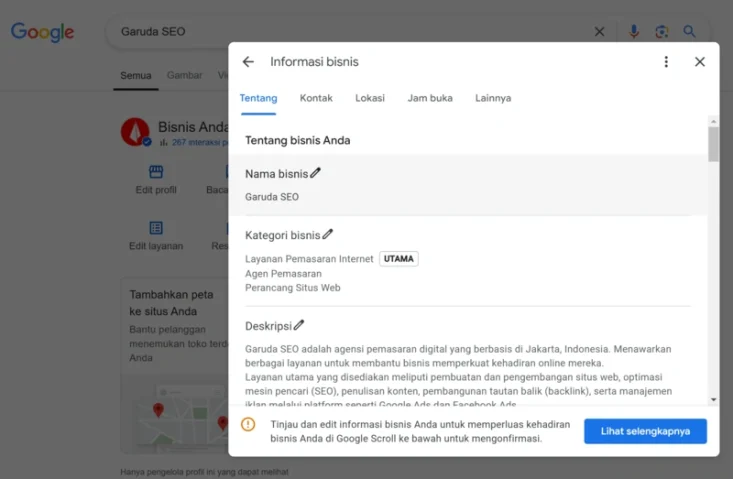Click the Edit profil label

(x=156, y=190)
